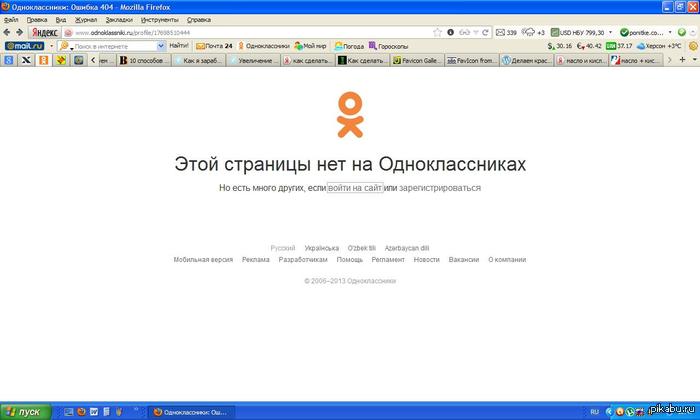700x420 pixels.
Task: Open the Вакансии footer link
Action: pos(464,260)
